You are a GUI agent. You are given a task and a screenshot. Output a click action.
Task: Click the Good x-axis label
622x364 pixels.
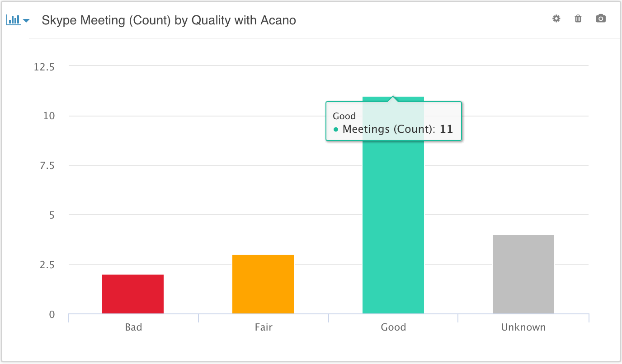[393, 327]
